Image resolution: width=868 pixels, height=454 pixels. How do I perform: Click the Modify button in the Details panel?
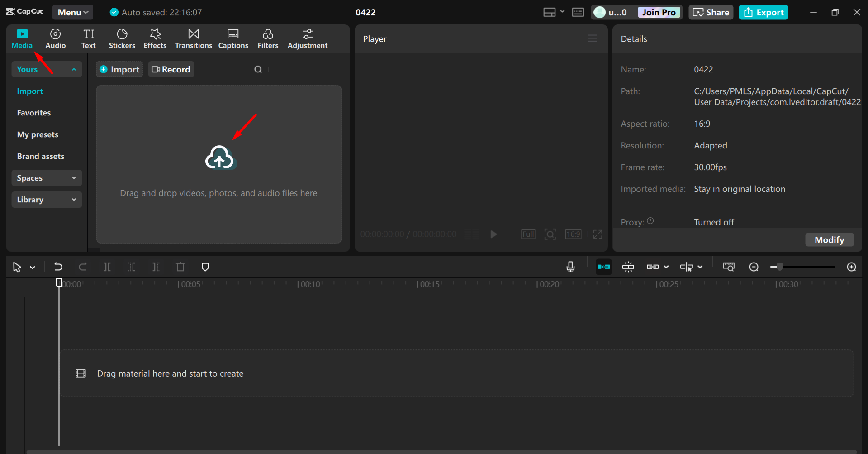(829, 239)
